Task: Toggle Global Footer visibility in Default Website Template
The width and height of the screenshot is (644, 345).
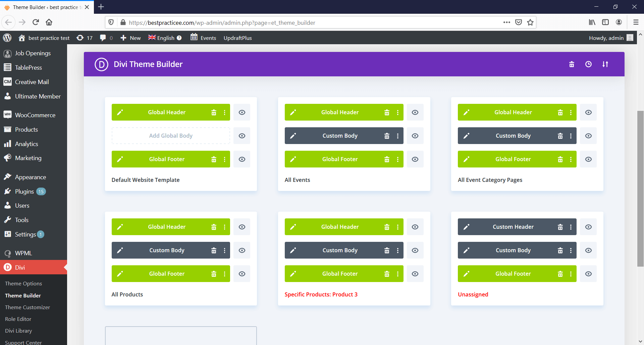Action: [242, 159]
